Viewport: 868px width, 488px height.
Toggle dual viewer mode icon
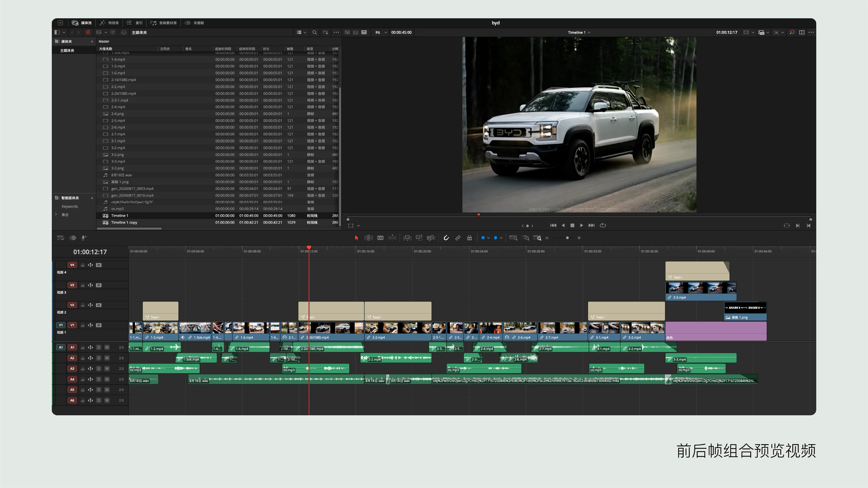(802, 32)
